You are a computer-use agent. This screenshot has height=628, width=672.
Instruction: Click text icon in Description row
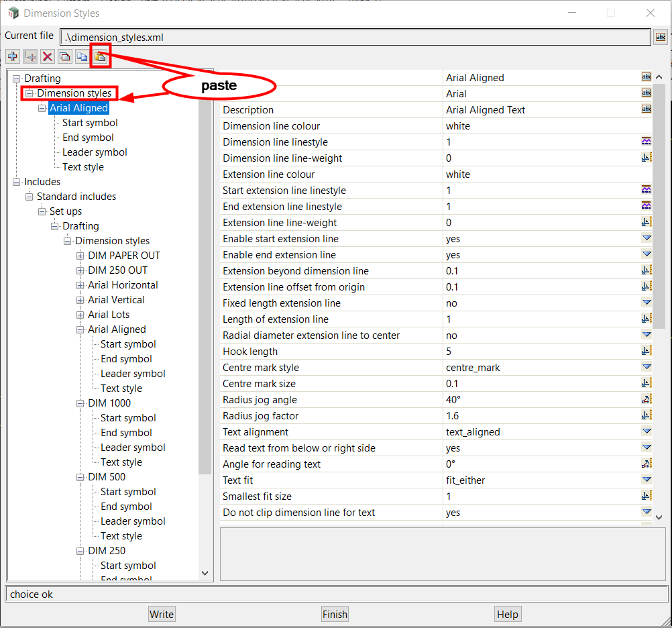coord(646,110)
